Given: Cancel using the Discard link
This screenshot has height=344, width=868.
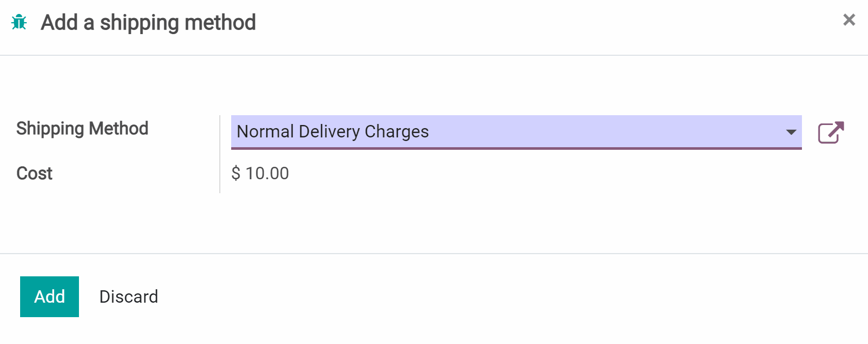Looking at the screenshot, I should point(128,297).
